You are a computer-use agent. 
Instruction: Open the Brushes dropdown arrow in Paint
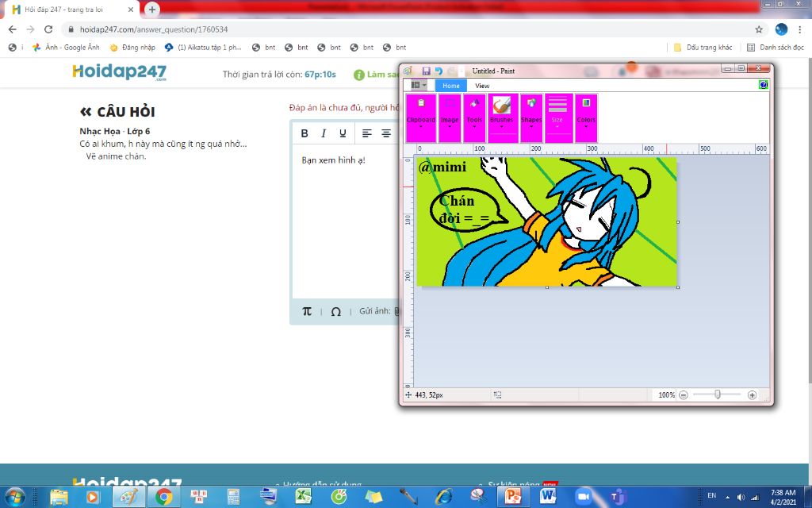(502, 125)
